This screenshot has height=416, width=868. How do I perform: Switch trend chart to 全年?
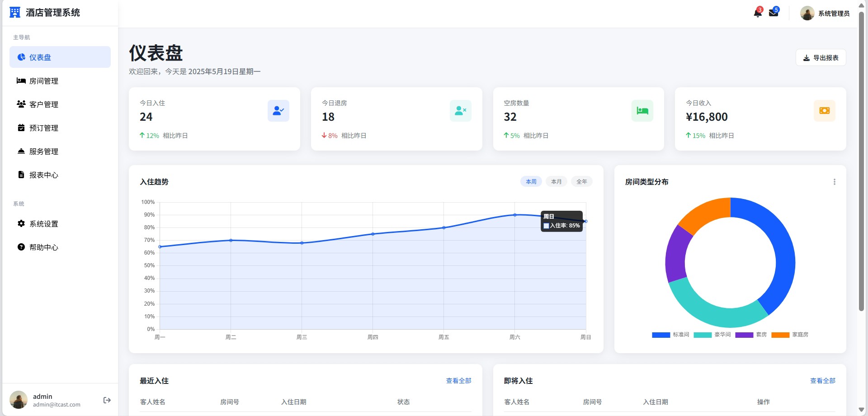(x=581, y=182)
